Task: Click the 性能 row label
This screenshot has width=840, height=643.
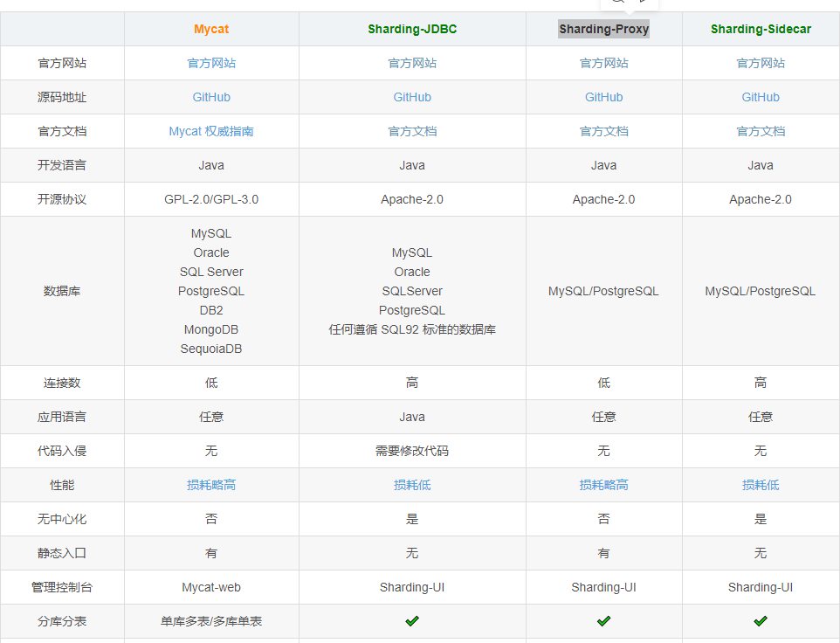Action: (62, 485)
